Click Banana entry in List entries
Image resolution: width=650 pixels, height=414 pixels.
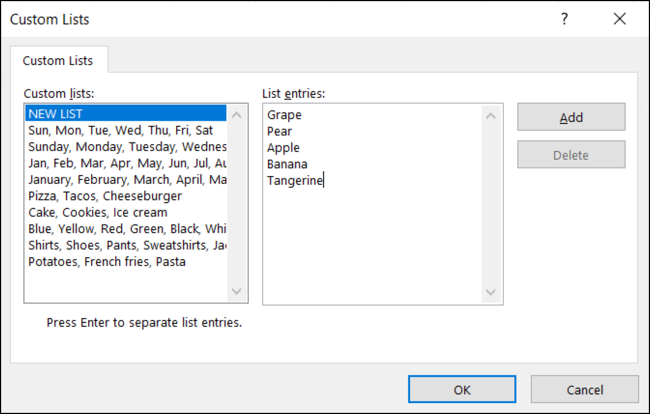coord(287,164)
